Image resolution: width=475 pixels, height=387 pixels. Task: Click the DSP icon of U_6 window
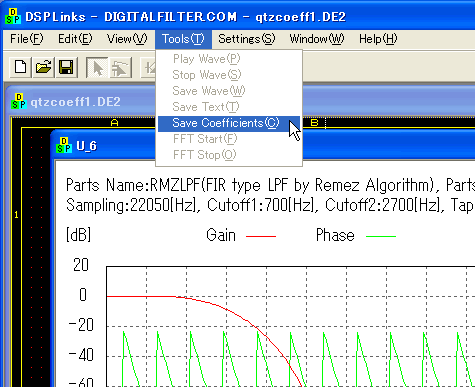click(64, 145)
